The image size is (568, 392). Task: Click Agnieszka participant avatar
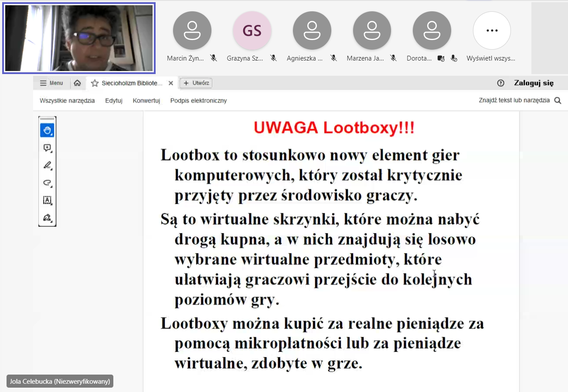point(312,30)
